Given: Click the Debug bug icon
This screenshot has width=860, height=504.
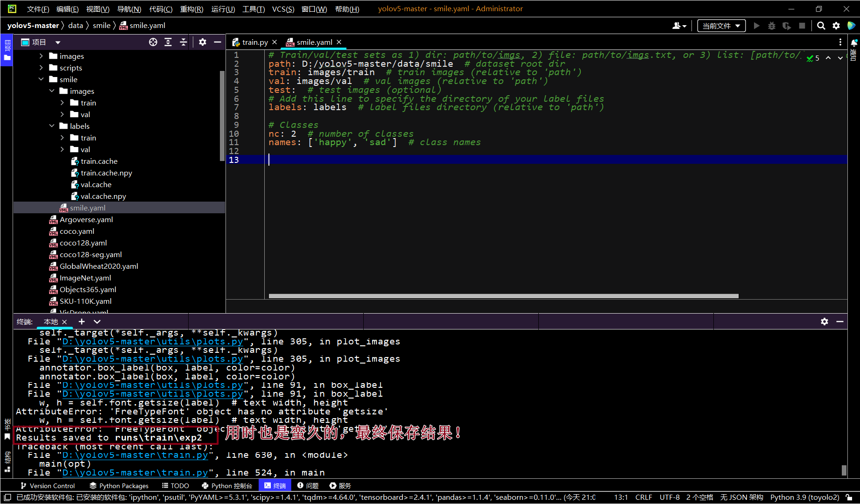Looking at the screenshot, I should point(771,26).
